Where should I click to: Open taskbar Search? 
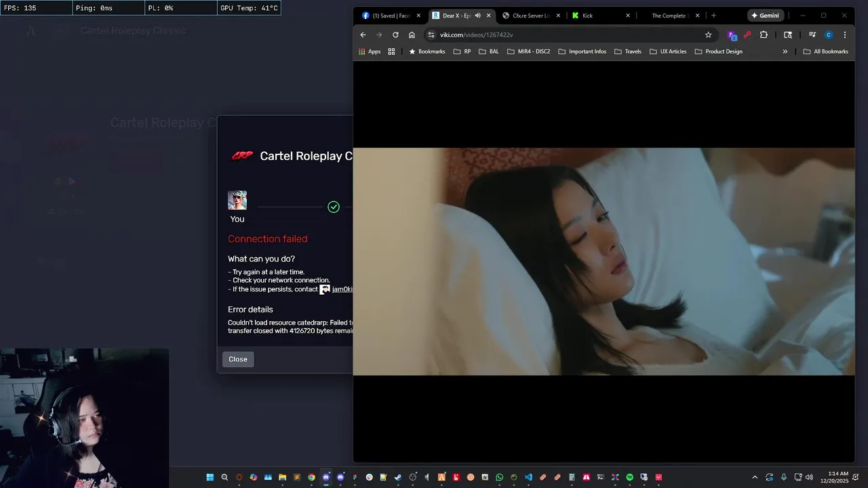coord(224,477)
